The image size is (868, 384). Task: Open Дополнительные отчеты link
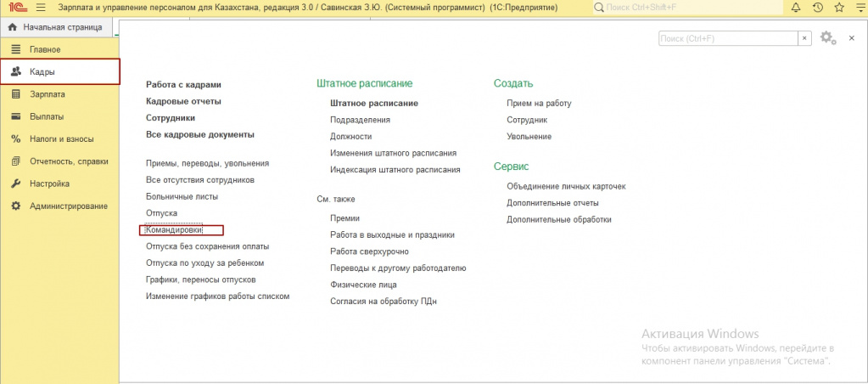click(x=552, y=203)
